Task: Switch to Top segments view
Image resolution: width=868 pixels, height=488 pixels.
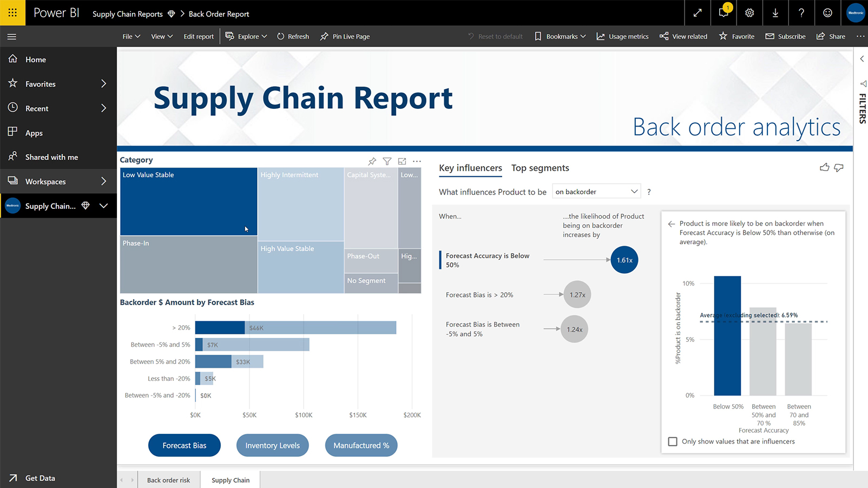Action: coord(540,168)
